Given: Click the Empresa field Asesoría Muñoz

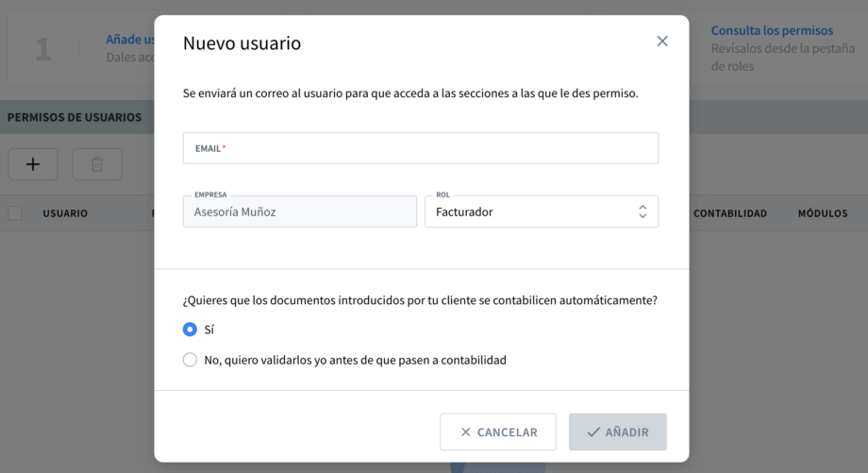Looking at the screenshot, I should 299,212.
